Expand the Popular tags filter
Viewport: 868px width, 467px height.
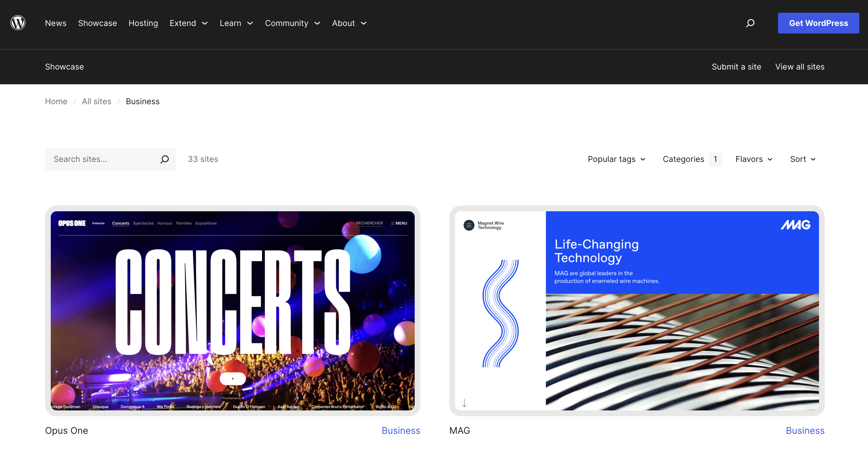tap(616, 159)
